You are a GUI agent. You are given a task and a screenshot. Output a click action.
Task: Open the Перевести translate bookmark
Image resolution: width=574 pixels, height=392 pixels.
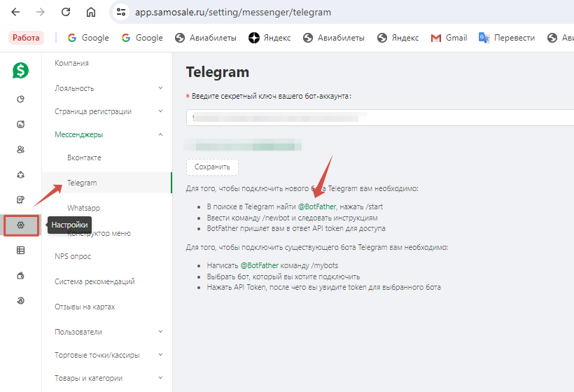(x=507, y=38)
